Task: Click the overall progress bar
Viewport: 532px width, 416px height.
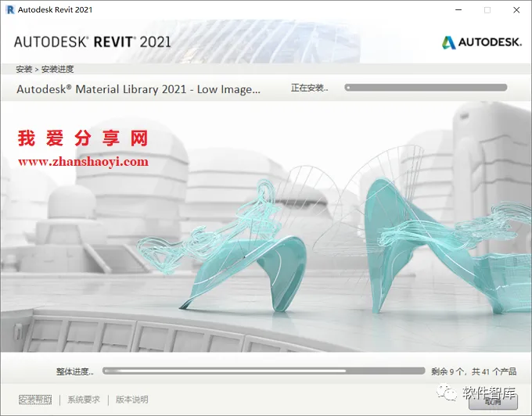Action: point(264,371)
